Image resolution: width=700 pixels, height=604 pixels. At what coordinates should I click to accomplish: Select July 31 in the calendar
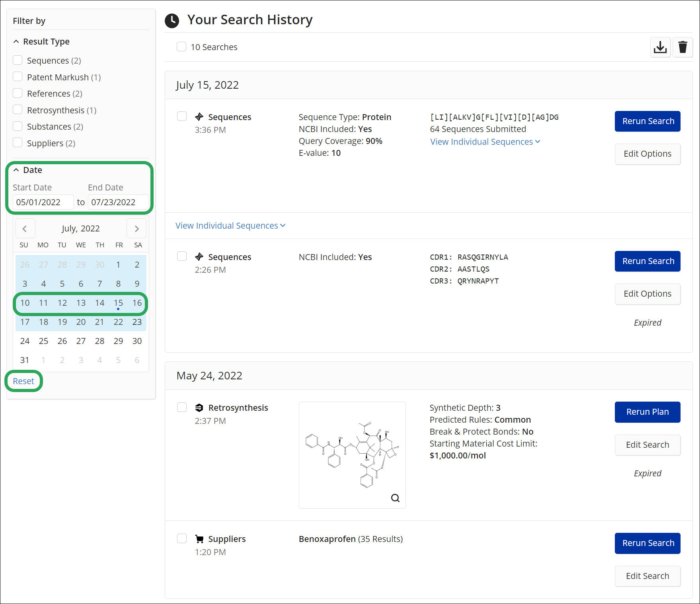pos(25,360)
